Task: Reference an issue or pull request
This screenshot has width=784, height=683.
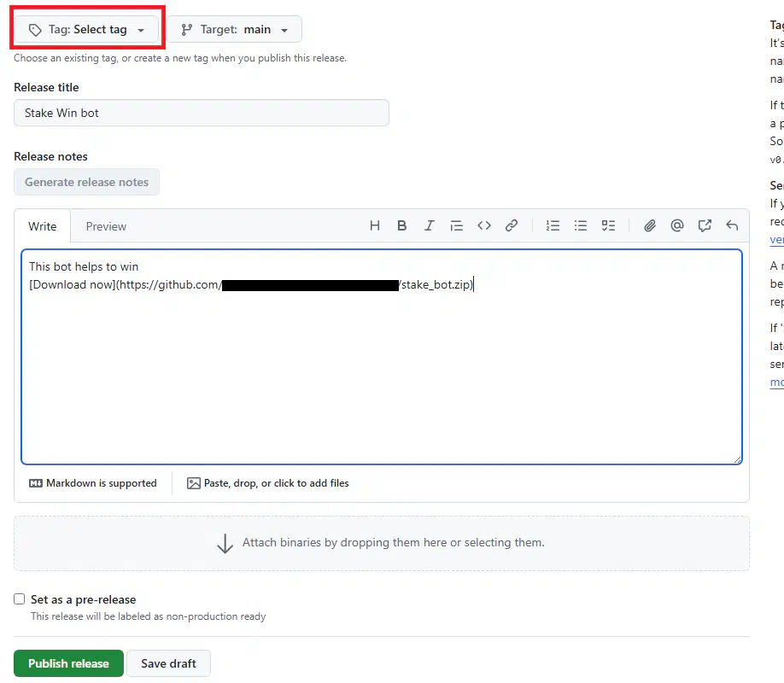Action: click(705, 226)
